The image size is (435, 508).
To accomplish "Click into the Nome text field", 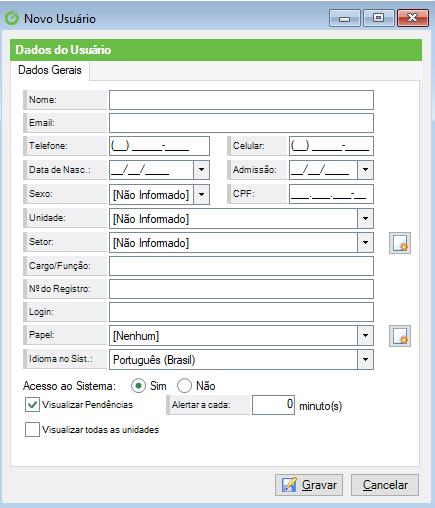I will coord(241,100).
